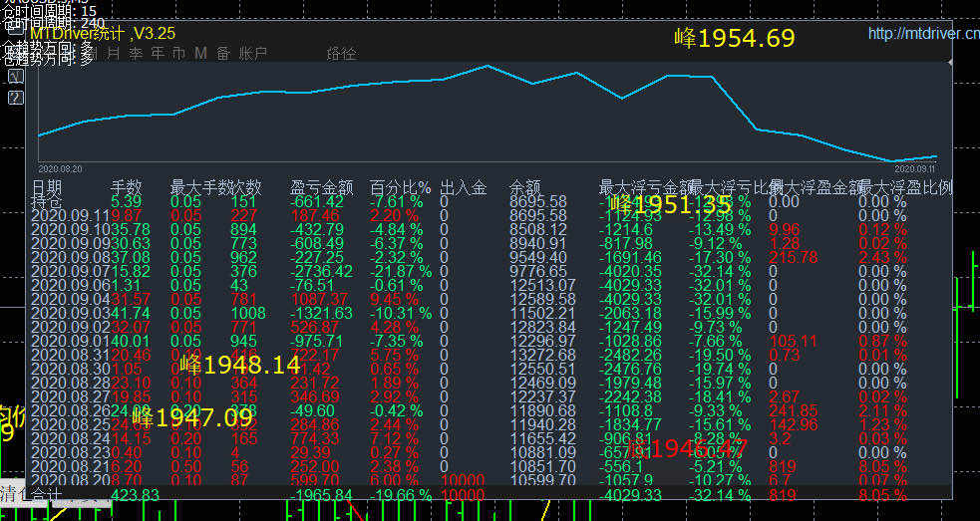Click the 出入金 column header
Screen dimensions: 980x521
coord(464,187)
